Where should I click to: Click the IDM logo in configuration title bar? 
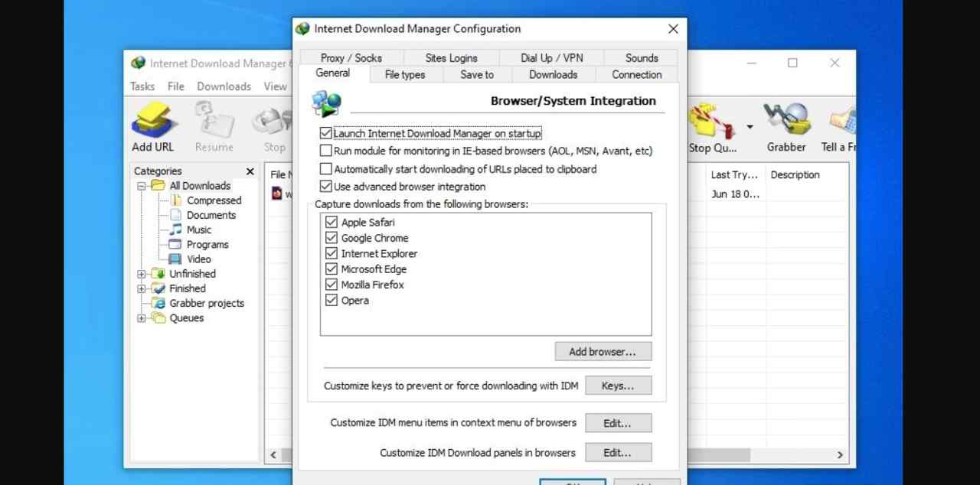pyautogui.click(x=302, y=29)
